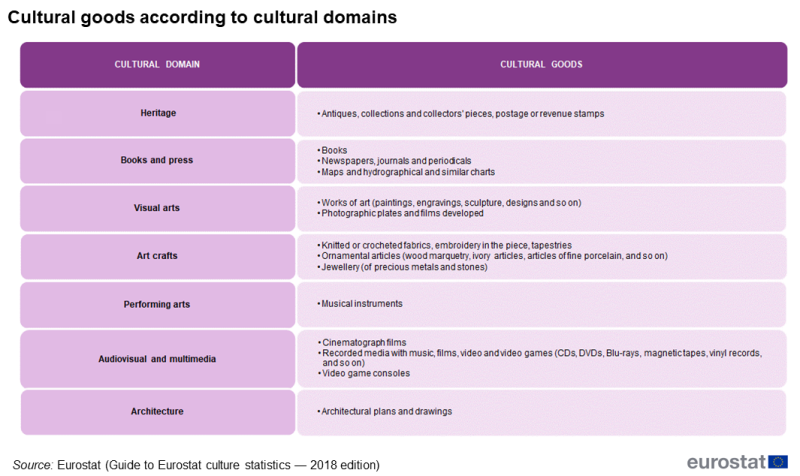Select 'Maps and hydrographical and similar charts'
The image size is (800, 476).
coord(406,172)
